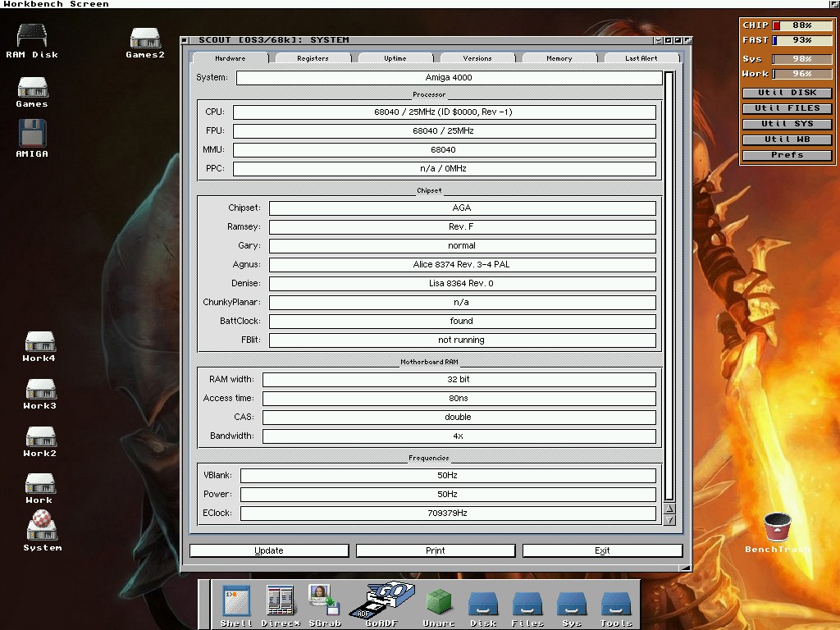Click the Scout window depth gadget
This screenshot has height=630, width=840.
688,40
